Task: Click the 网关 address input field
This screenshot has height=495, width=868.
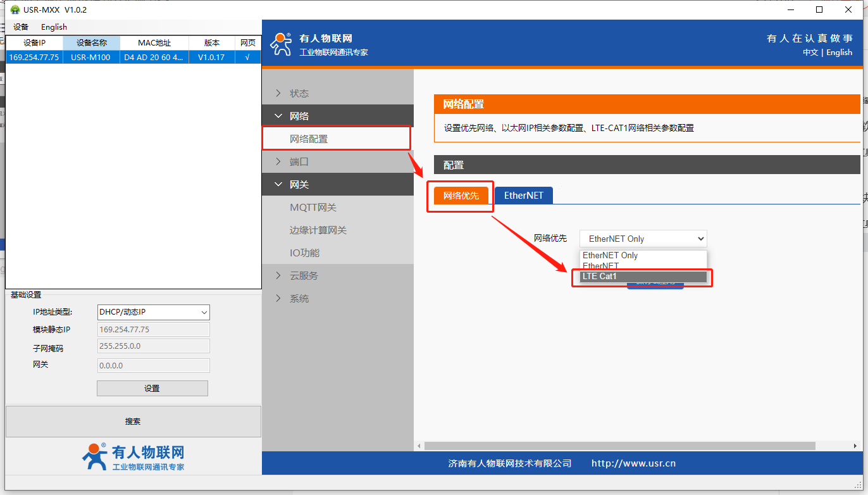Action: 154,365
